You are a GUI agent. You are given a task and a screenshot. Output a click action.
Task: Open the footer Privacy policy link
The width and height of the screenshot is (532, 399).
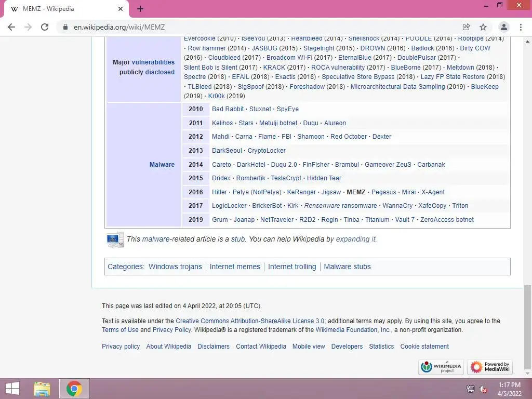point(121,347)
